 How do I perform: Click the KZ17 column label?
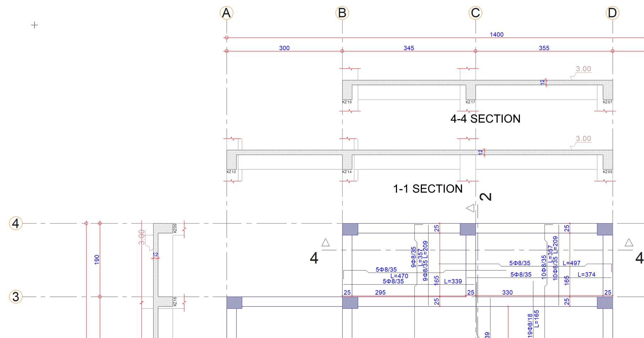coord(470,102)
